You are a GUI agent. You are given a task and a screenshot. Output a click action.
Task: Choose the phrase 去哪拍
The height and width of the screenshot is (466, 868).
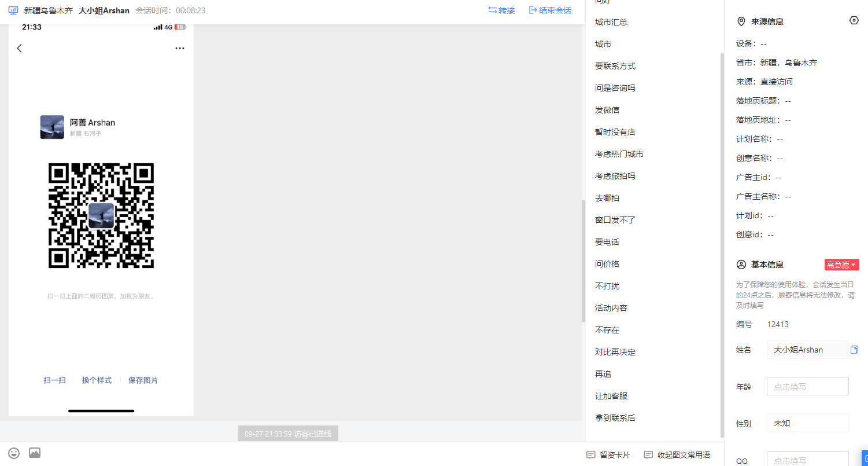pos(607,198)
